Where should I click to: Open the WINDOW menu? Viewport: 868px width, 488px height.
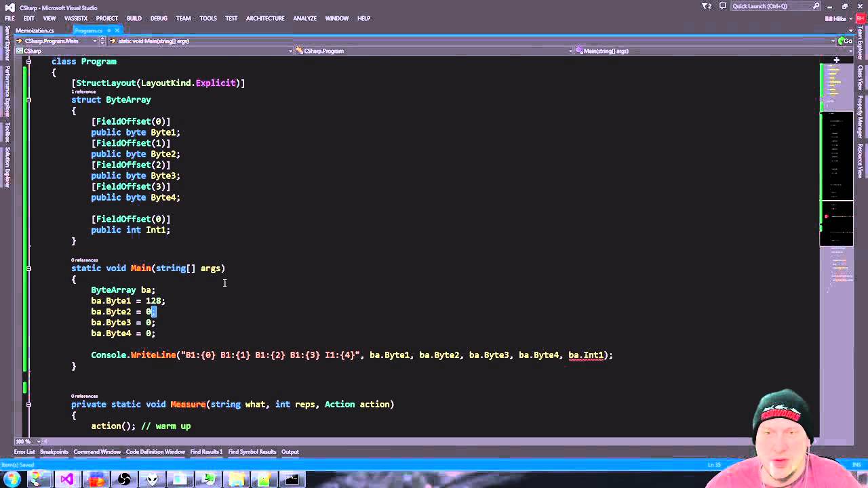pos(336,18)
